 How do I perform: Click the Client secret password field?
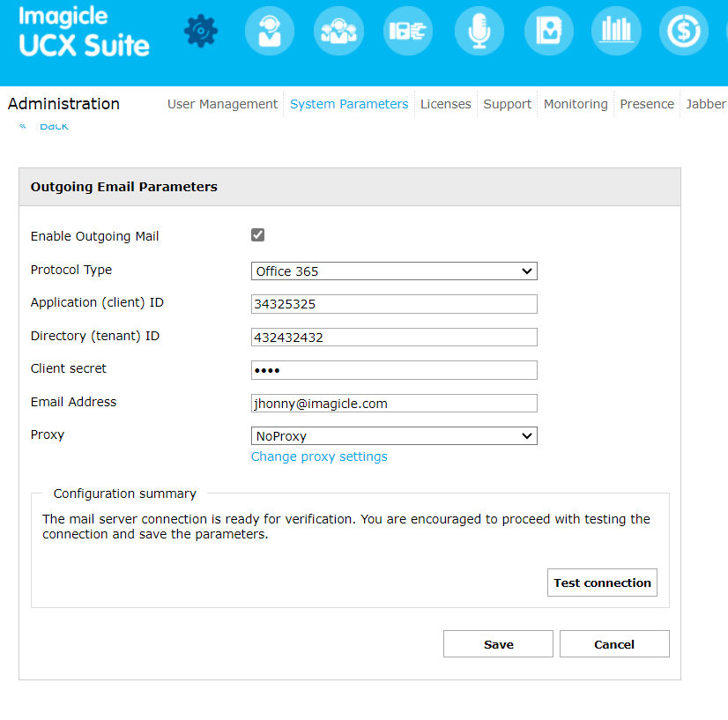(x=394, y=370)
